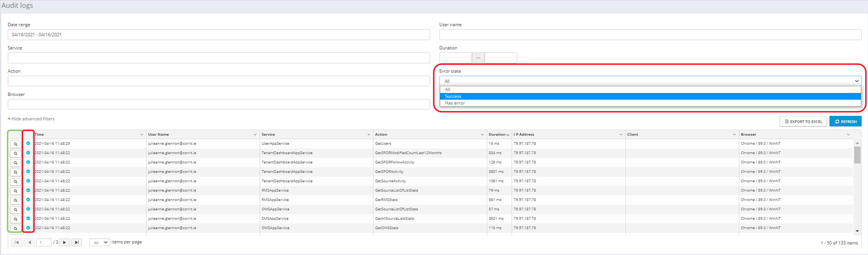
Task: Open details for the GetUsers log row
Action: tap(15, 144)
